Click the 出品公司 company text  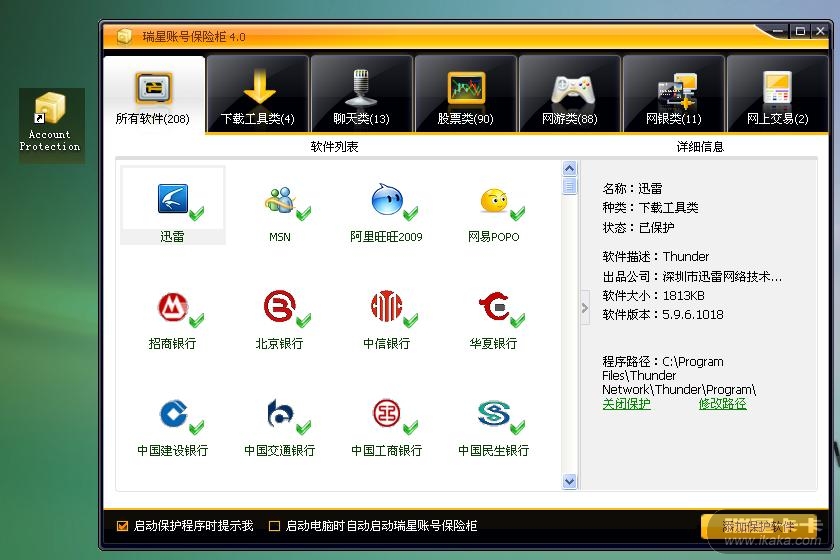coord(692,277)
